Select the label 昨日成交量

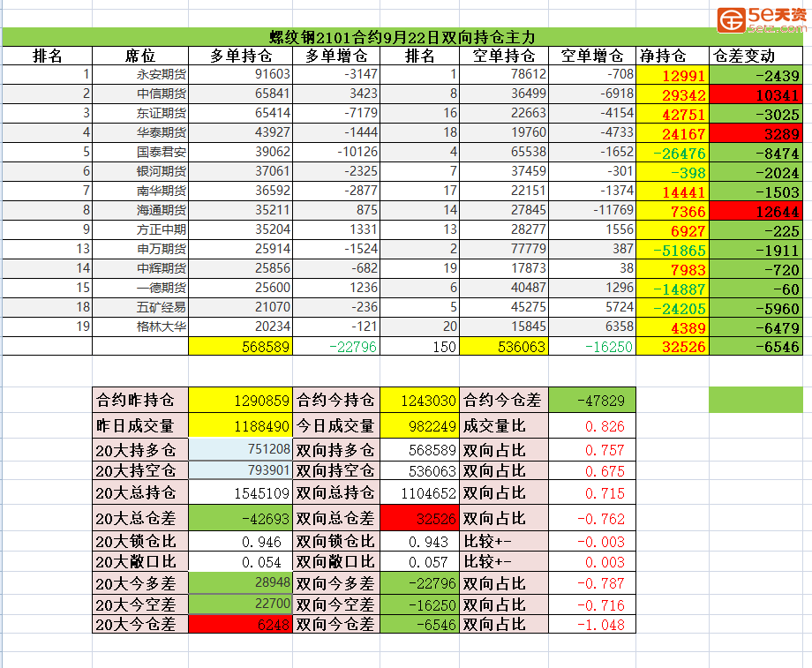point(140,425)
